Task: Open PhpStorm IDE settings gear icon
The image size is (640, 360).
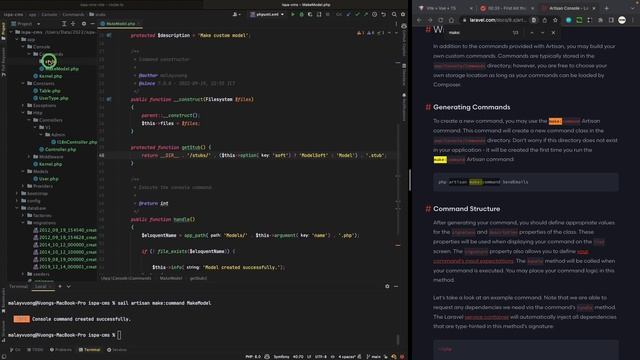Action: [403, 14]
